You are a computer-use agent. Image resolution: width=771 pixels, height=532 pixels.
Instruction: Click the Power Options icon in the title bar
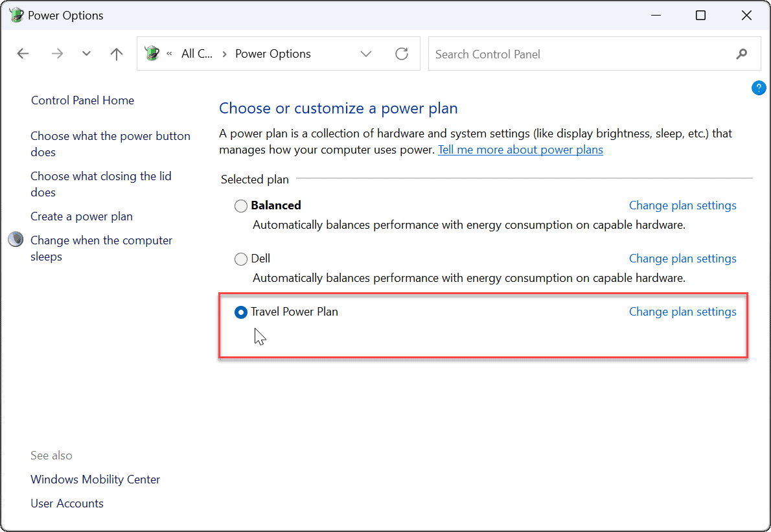coord(16,14)
